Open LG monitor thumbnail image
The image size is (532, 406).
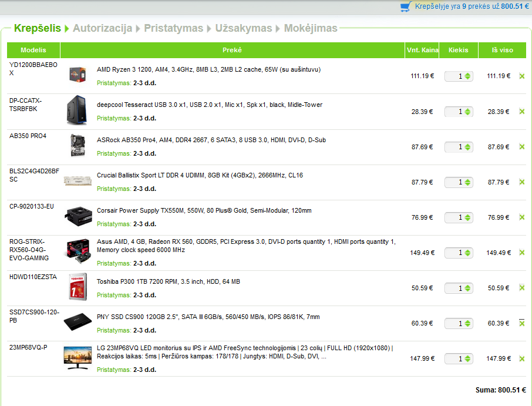point(78,357)
